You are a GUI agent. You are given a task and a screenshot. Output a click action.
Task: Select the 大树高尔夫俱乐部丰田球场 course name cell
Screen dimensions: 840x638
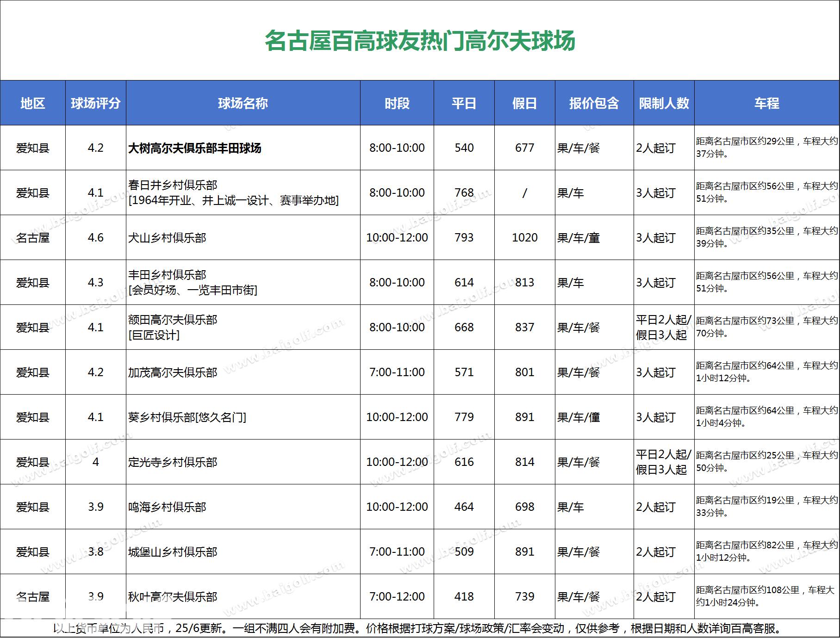pos(195,148)
